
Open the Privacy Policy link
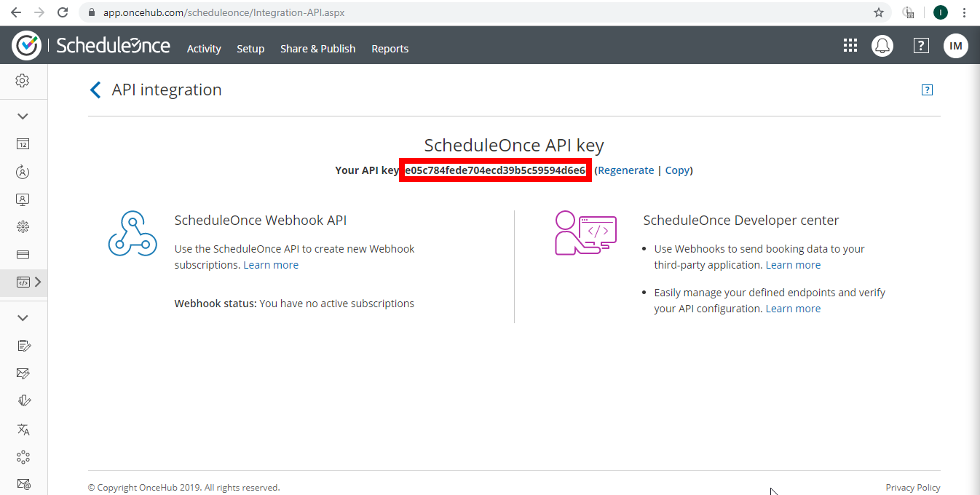[913, 488]
